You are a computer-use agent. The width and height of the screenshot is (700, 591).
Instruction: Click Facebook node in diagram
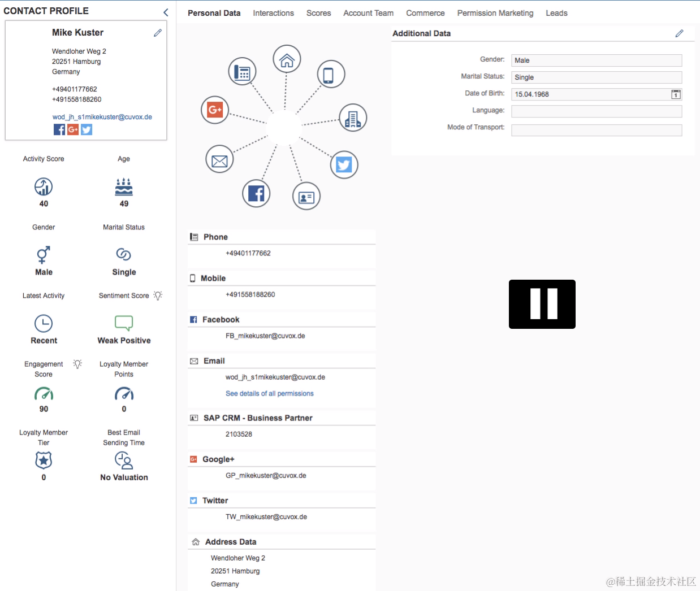(256, 193)
